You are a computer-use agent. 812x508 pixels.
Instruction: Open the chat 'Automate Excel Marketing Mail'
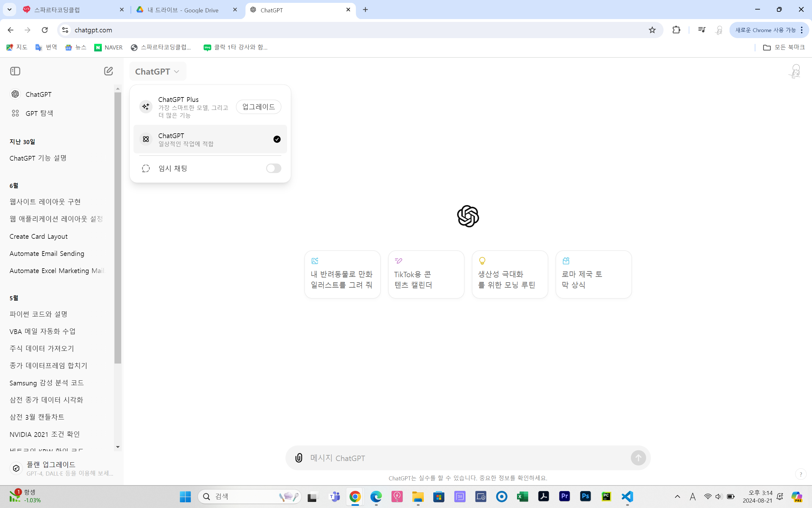(57, 271)
